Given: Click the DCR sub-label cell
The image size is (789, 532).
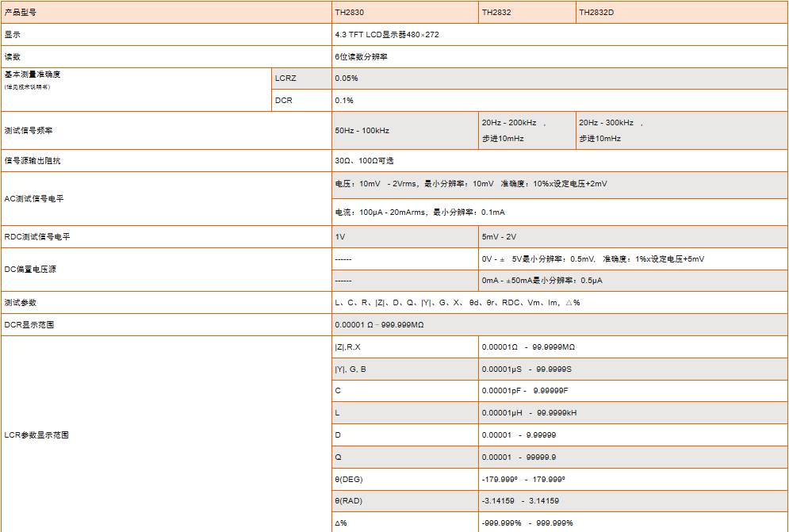Looking at the screenshot, I should tap(301, 101).
